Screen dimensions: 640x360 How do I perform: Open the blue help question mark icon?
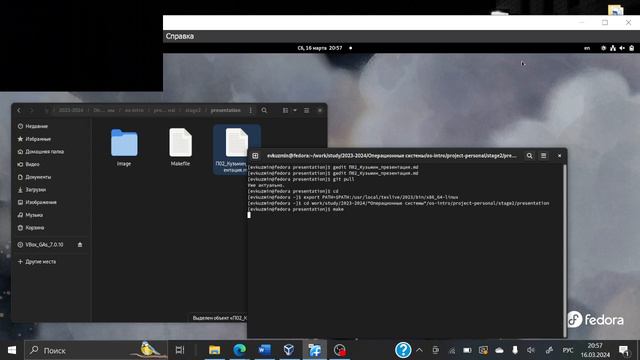coord(403,350)
